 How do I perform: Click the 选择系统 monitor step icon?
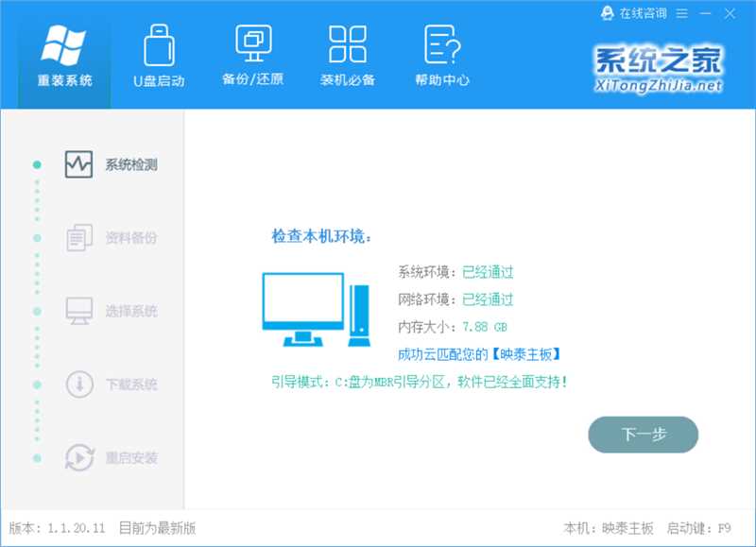pyautogui.click(x=78, y=311)
